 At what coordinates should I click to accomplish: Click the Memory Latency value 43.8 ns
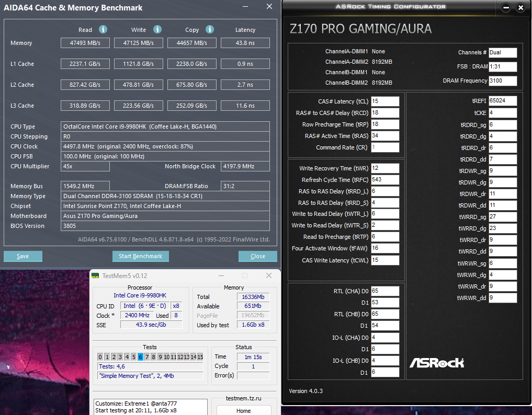pyautogui.click(x=245, y=43)
